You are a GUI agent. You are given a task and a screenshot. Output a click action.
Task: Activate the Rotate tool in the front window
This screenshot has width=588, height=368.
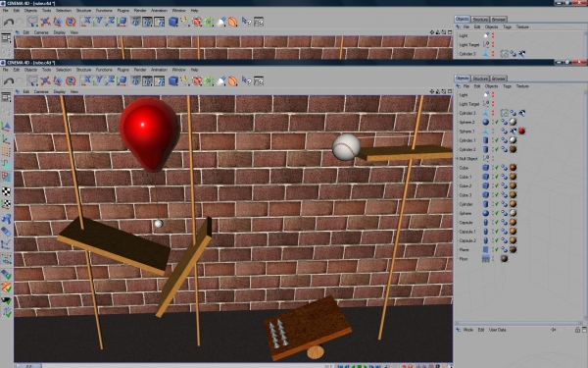click(x=71, y=80)
